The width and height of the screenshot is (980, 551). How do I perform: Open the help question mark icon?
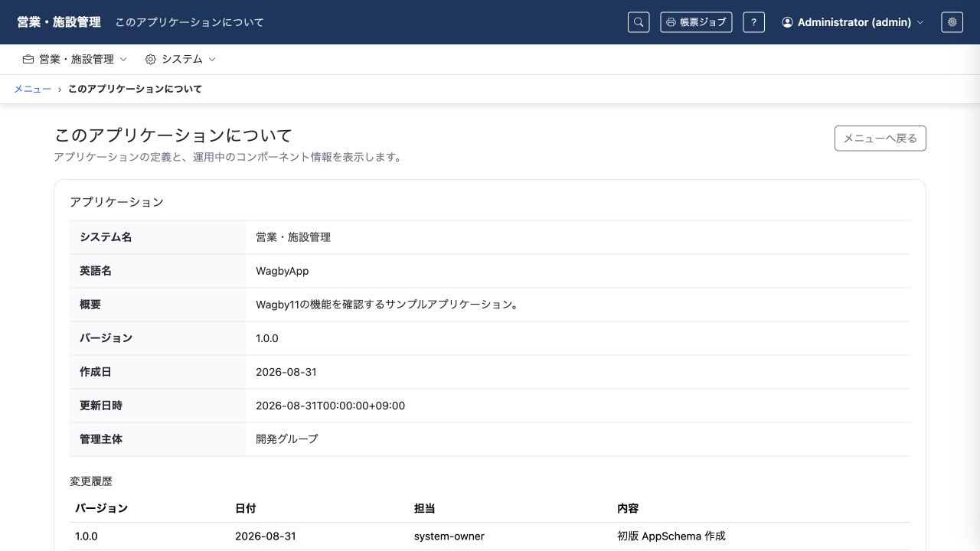pos(753,22)
